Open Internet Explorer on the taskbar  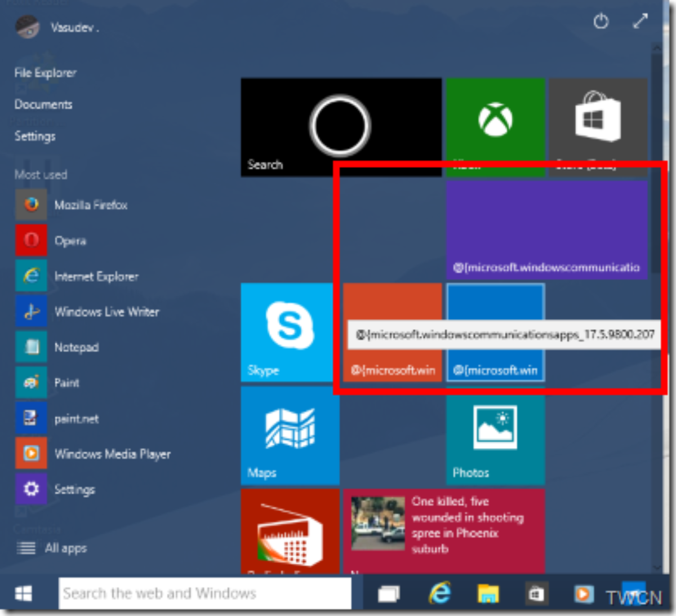[x=440, y=594]
